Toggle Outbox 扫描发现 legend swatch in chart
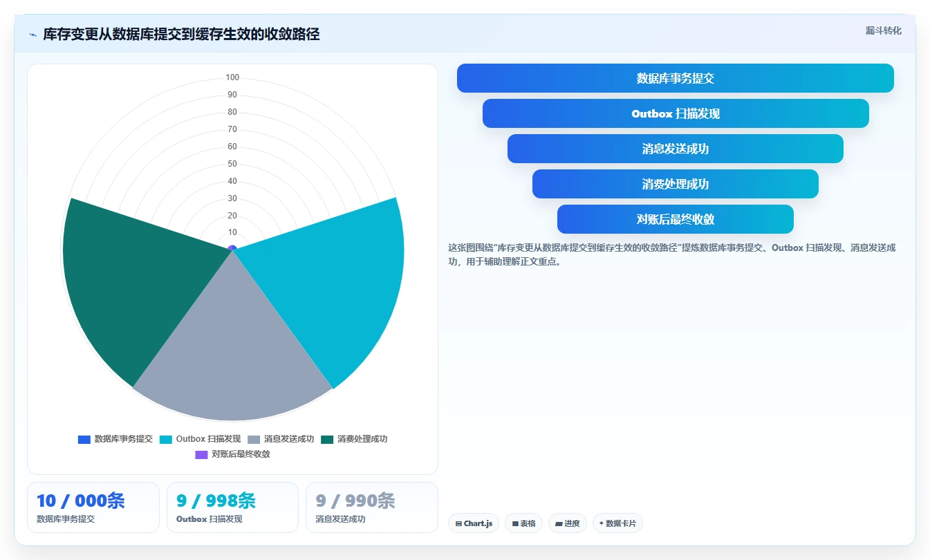Image resolution: width=930 pixels, height=560 pixels. click(x=166, y=439)
